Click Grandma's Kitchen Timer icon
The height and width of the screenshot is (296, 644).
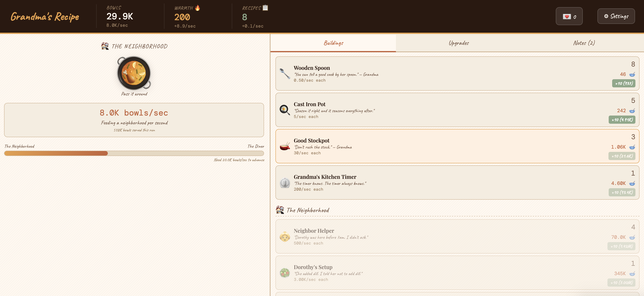[285, 182]
